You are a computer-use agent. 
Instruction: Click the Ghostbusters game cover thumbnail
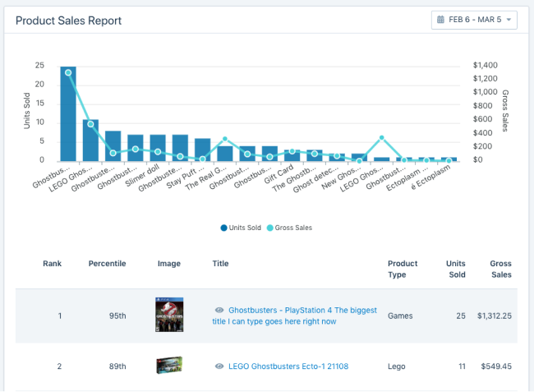(x=169, y=316)
